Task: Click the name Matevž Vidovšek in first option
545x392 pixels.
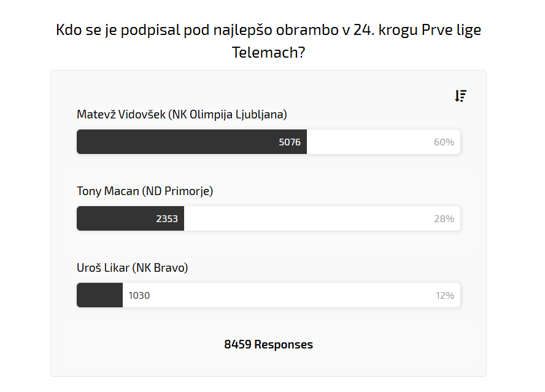Action: pyautogui.click(x=121, y=114)
